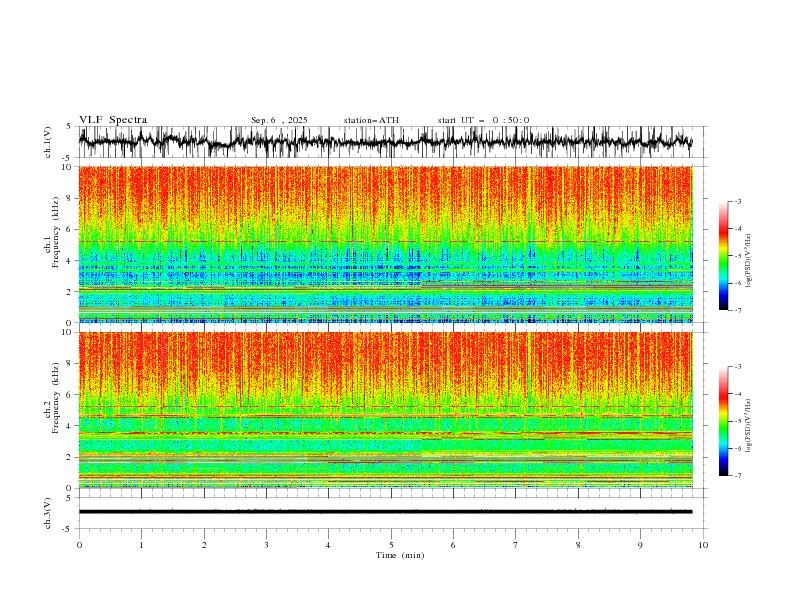Screen dimensions: 792x612
Task: Click time axis tick label "9"
Action: point(640,545)
